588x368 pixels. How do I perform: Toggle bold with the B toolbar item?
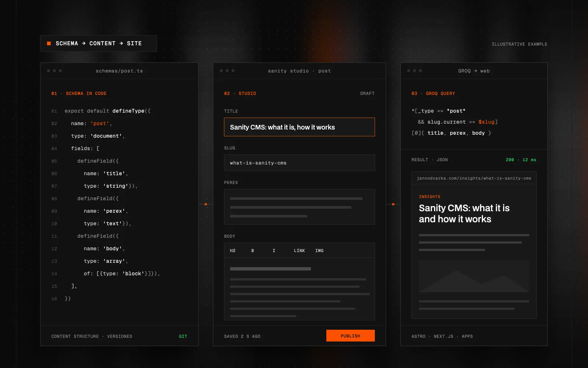(x=253, y=251)
